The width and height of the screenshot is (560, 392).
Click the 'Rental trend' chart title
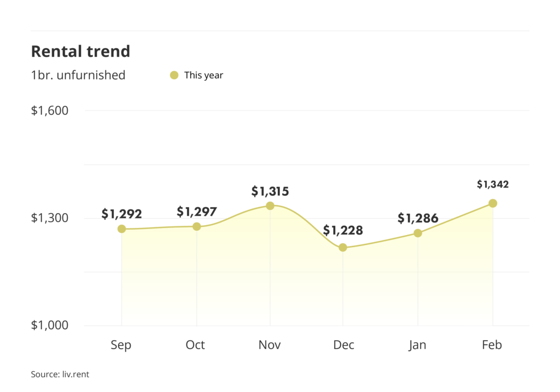(80, 51)
